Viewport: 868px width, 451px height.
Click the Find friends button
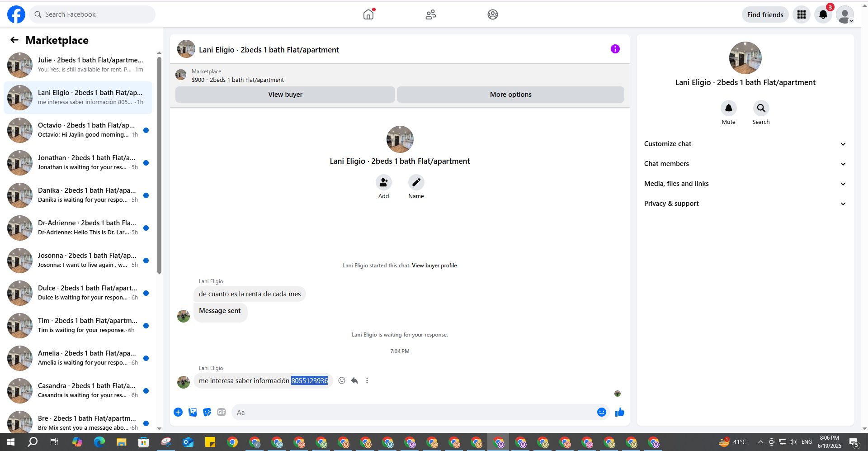click(765, 14)
